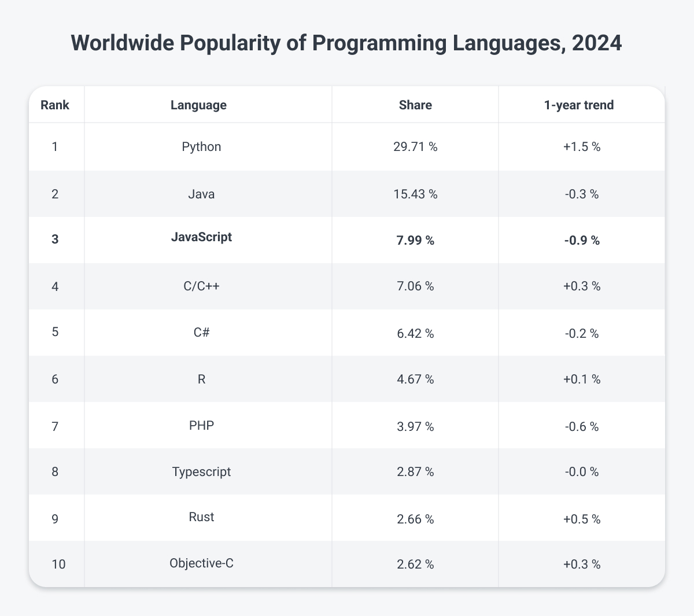The height and width of the screenshot is (616, 694).
Task: Click the PHP language entry
Action: tap(201, 426)
